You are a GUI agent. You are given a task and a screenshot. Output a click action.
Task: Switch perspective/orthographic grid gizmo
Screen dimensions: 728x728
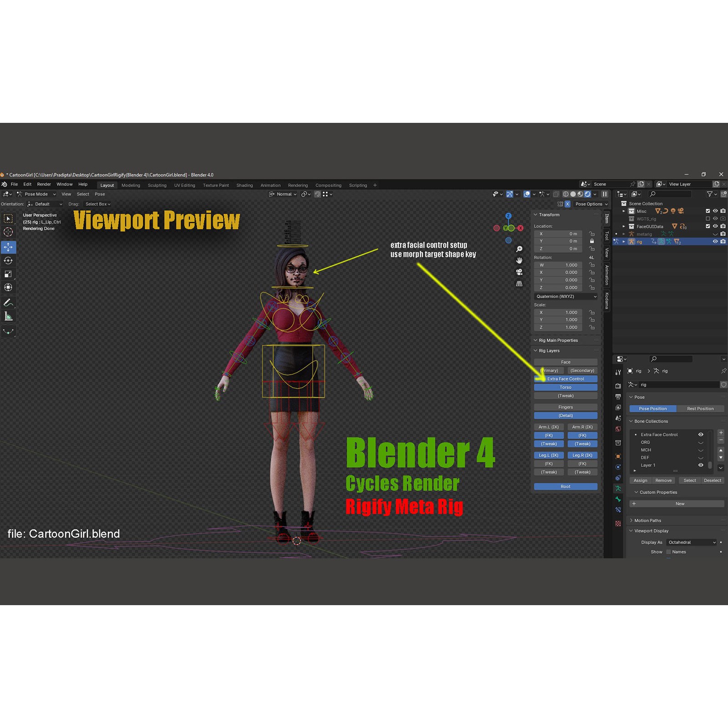point(519,283)
